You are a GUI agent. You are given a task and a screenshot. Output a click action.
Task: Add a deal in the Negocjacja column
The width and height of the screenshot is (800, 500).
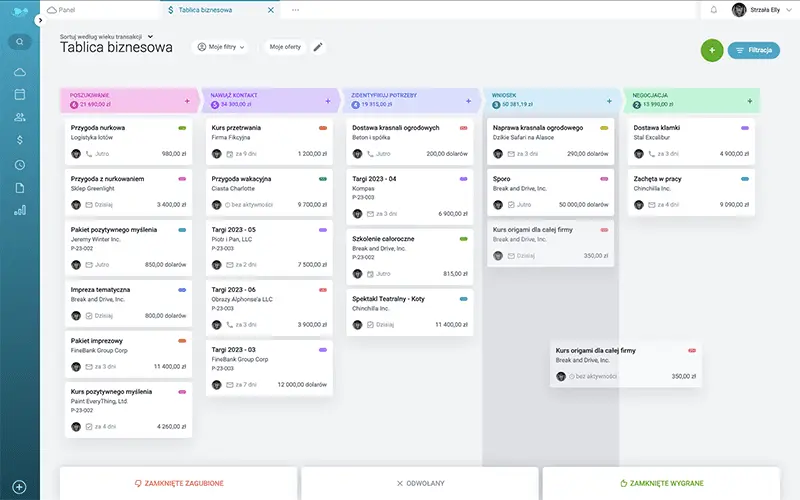tap(749, 101)
